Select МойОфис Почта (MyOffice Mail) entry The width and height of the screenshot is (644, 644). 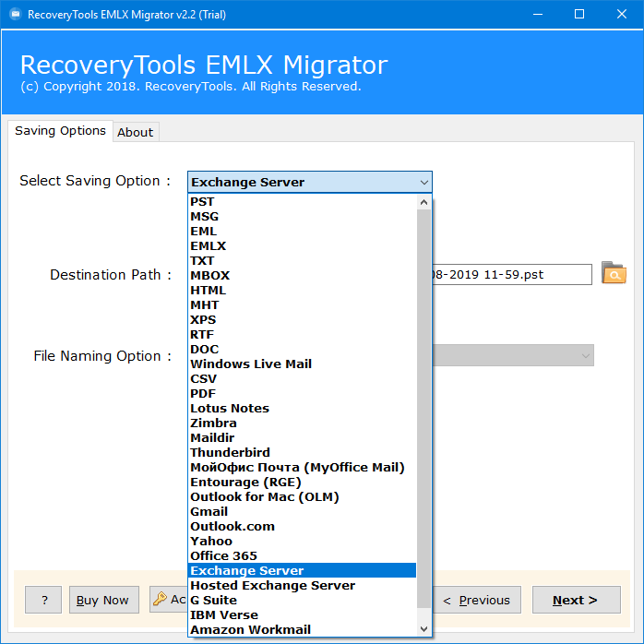tap(302, 468)
